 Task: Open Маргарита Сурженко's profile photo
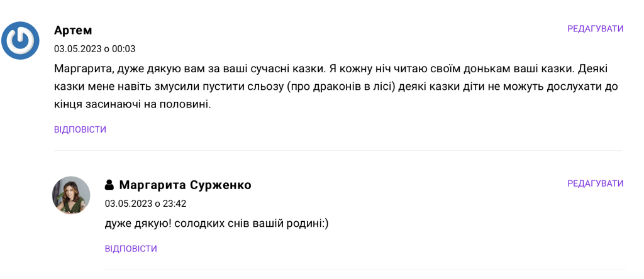[x=71, y=195]
